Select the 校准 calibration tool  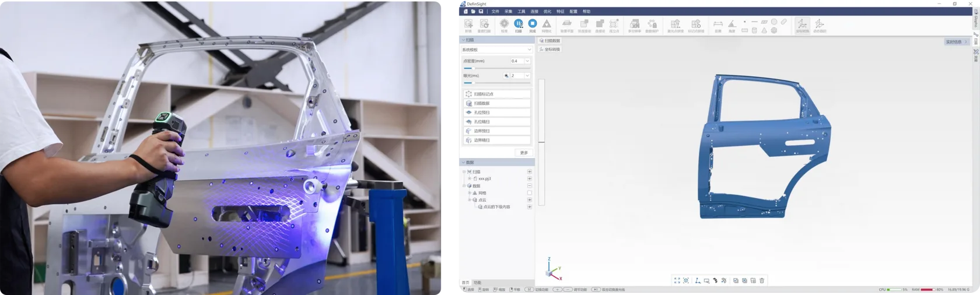[x=504, y=24]
